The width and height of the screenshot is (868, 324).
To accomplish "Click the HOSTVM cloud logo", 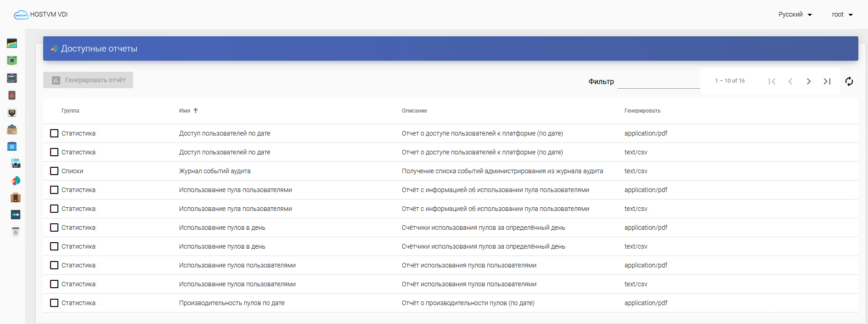I will [x=21, y=15].
